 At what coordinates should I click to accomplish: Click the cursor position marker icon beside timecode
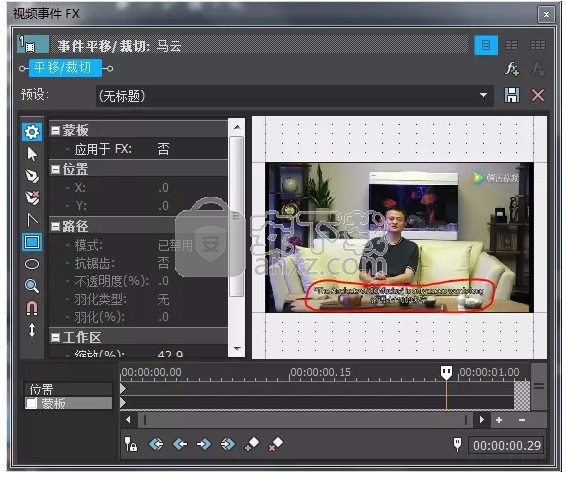pos(457,445)
